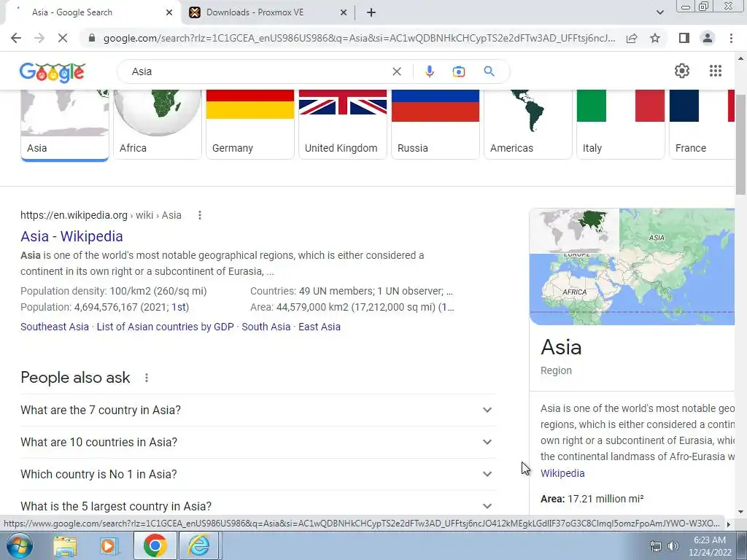Select the Asia card in carousel
Screen dimensions: 747x560
coord(65,125)
